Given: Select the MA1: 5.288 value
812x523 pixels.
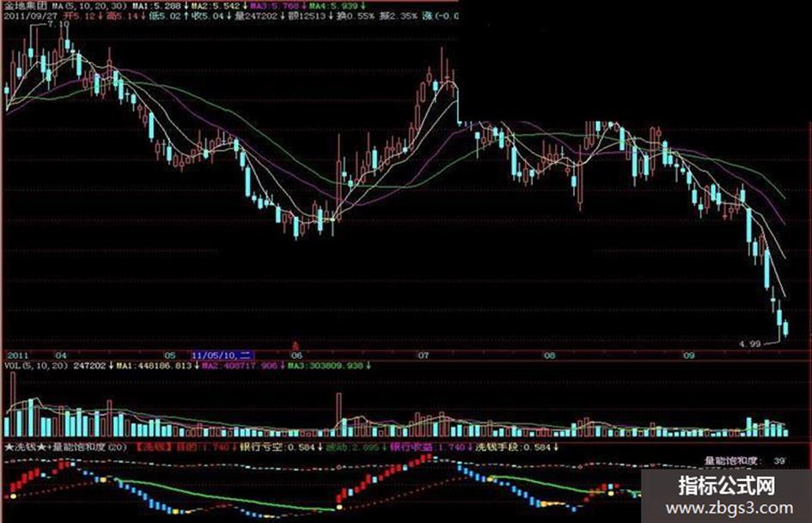Looking at the screenshot, I should [x=156, y=6].
